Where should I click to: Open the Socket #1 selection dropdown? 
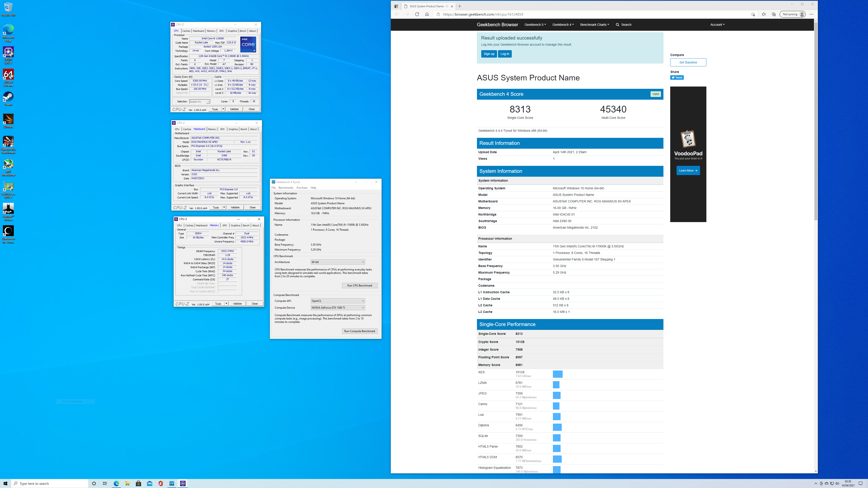point(199,101)
